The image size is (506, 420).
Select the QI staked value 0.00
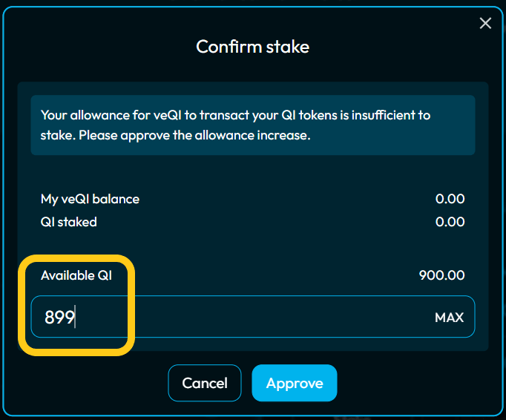[450, 222]
